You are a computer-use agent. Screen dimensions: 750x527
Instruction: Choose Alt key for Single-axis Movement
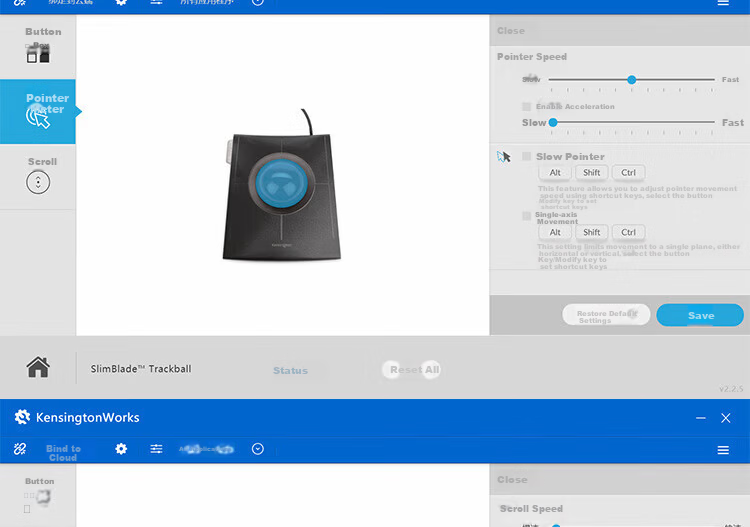pyautogui.click(x=555, y=232)
